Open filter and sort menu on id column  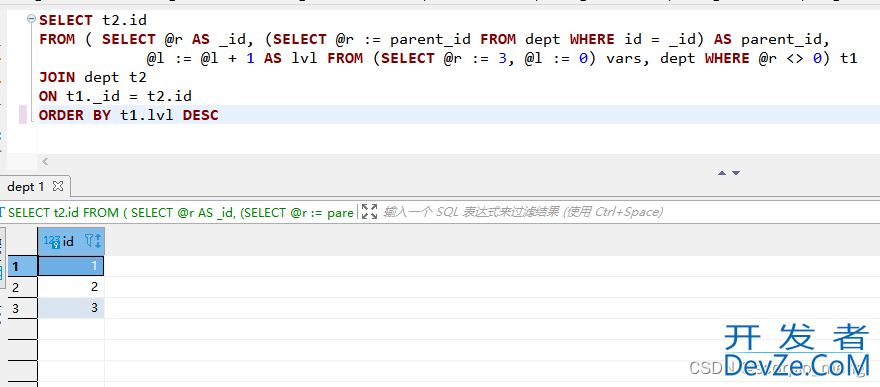[93, 241]
